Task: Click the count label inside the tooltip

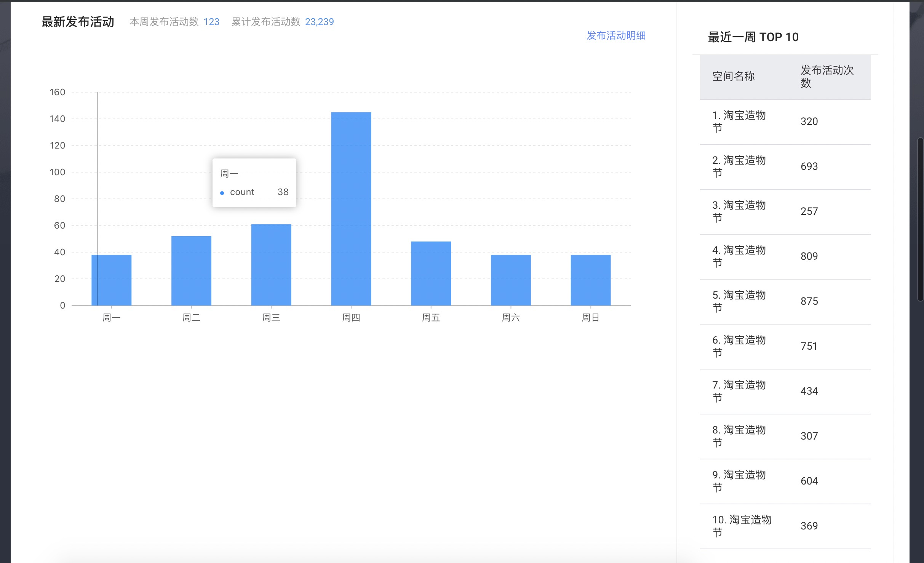Action: tap(242, 192)
